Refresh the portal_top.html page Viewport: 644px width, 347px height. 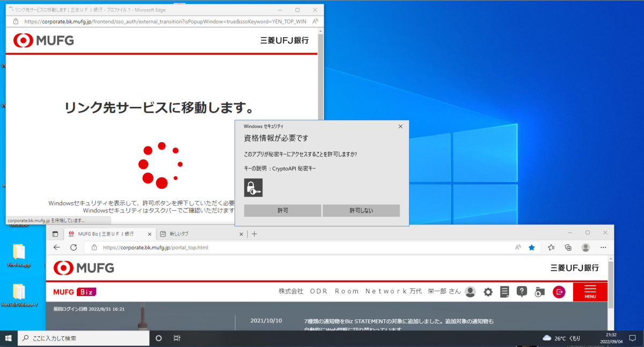click(74, 247)
